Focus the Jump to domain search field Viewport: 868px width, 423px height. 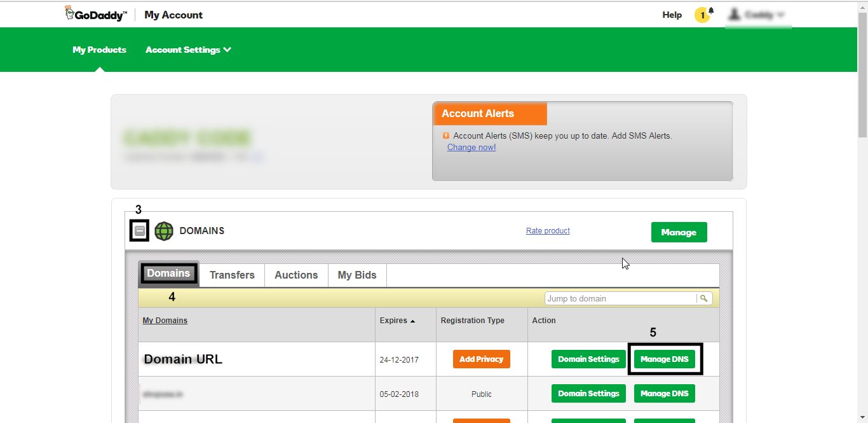[x=621, y=298]
